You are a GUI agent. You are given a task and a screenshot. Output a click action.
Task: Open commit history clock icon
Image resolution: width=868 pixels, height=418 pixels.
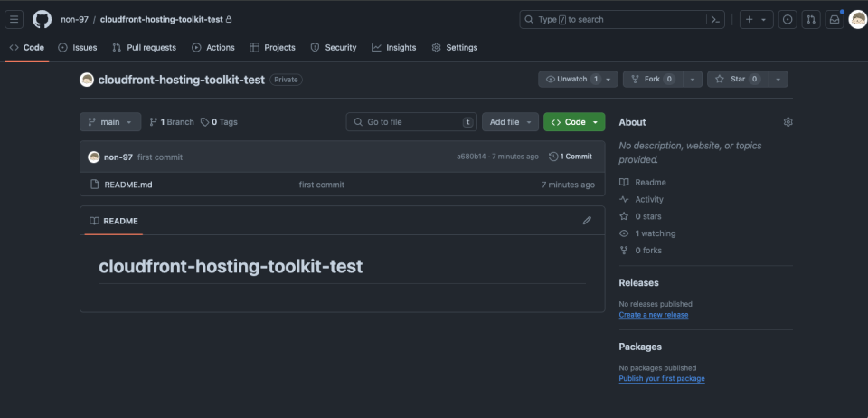point(553,157)
